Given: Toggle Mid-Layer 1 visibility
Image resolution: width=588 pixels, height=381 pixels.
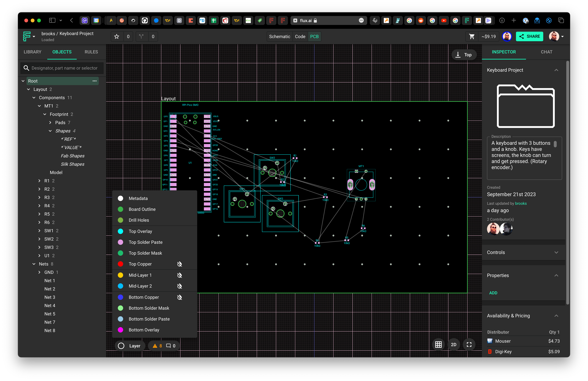Looking at the screenshot, I should click(180, 275).
